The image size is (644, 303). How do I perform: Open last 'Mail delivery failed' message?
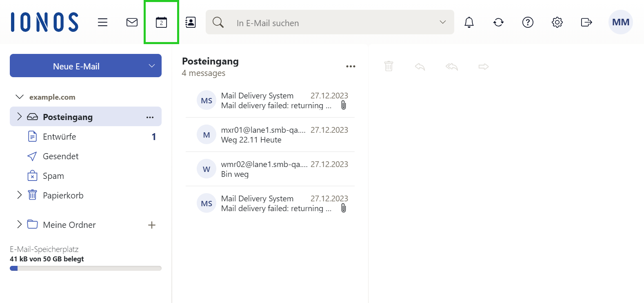click(270, 203)
